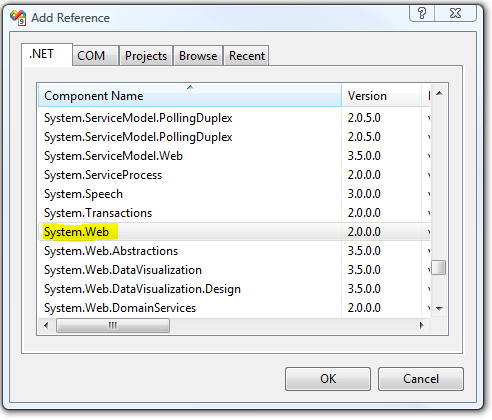Select System.Web.DataVisualization.Design component

click(142, 289)
